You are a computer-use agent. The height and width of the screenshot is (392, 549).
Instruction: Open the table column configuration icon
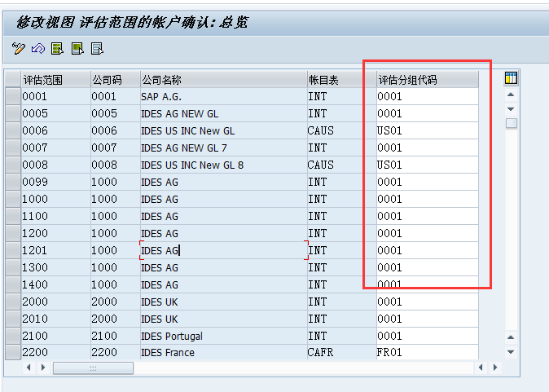511,78
